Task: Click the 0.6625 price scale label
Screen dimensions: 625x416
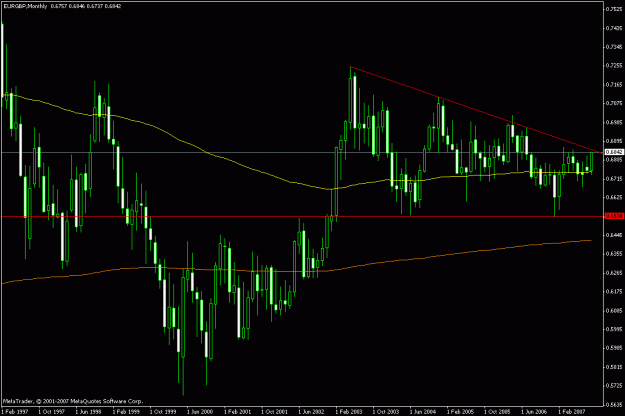Action: coord(614,197)
